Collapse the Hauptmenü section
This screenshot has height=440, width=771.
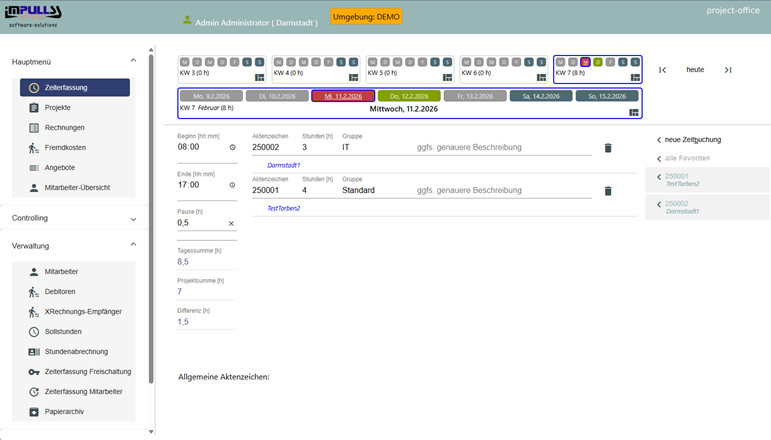point(133,62)
